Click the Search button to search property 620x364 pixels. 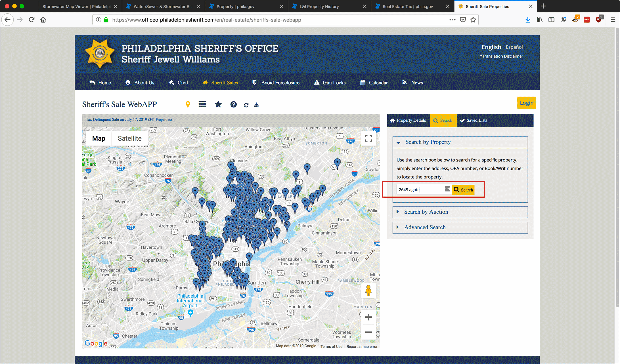pos(463,189)
